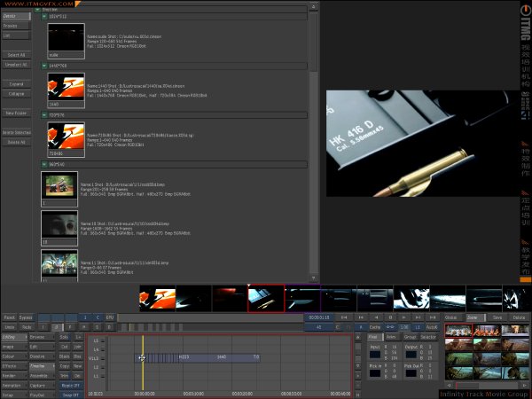The height and width of the screenshot is (399, 532).
Task: Click the shot bin vertical scrollbar
Action: 314,143
